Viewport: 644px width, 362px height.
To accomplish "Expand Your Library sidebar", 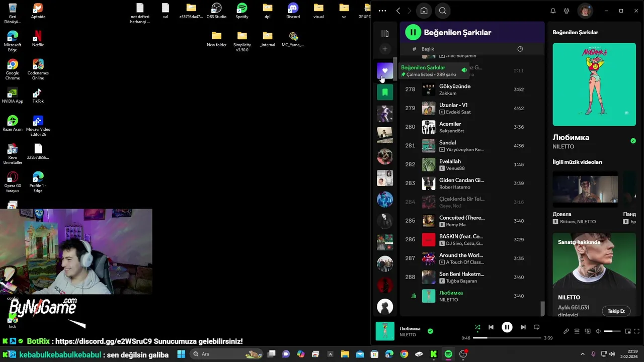I will (x=385, y=34).
